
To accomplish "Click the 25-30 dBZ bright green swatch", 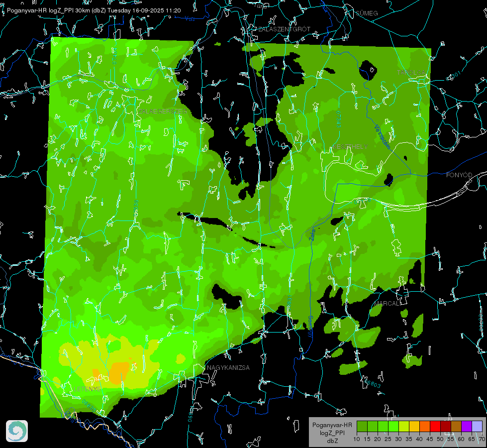I will tap(393, 426).
